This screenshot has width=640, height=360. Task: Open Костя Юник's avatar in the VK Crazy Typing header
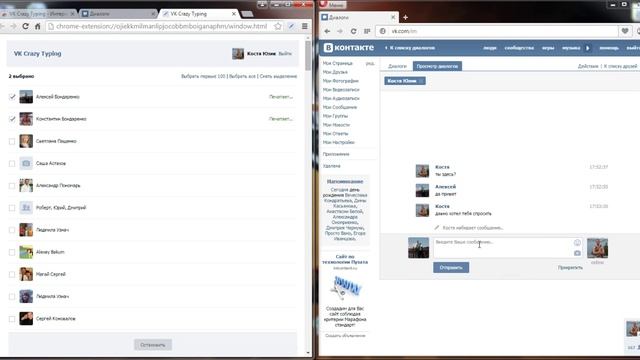coord(238,53)
